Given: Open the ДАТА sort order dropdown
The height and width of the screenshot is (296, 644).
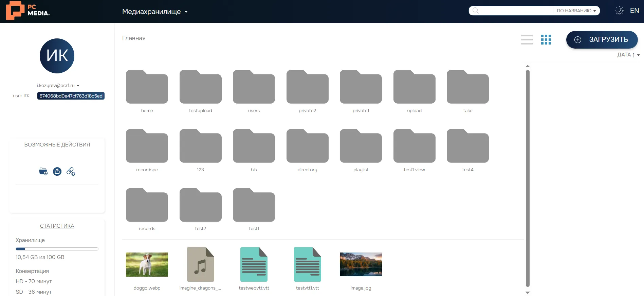Looking at the screenshot, I should (628, 55).
